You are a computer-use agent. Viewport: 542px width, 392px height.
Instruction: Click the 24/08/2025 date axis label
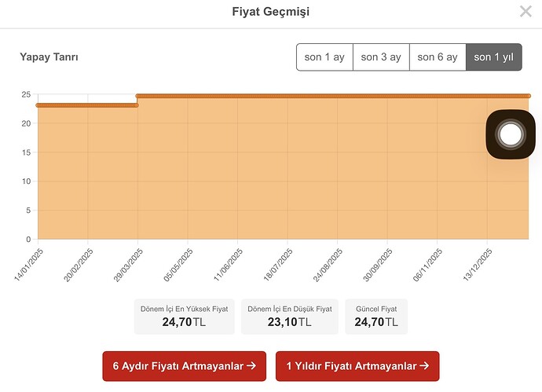click(328, 263)
